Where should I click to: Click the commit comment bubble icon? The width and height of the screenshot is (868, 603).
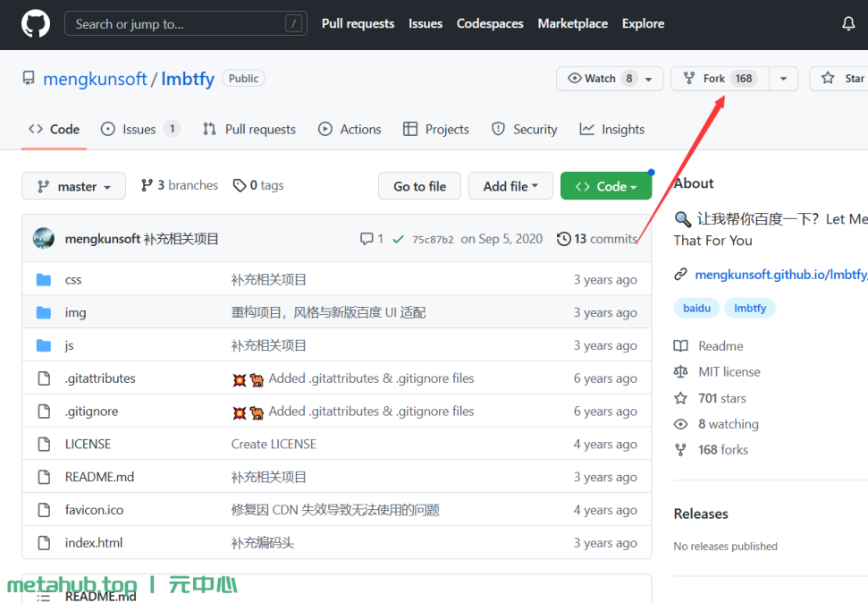click(x=367, y=239)
